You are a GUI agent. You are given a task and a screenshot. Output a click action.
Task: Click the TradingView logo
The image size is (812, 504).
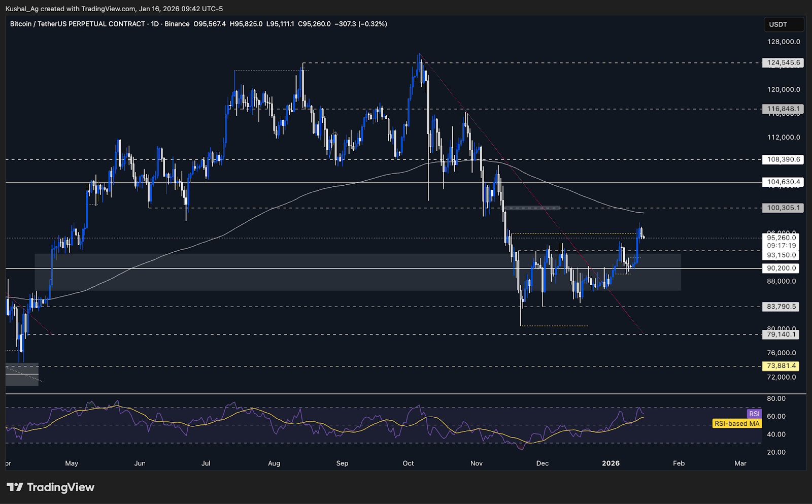click(51, 487)
